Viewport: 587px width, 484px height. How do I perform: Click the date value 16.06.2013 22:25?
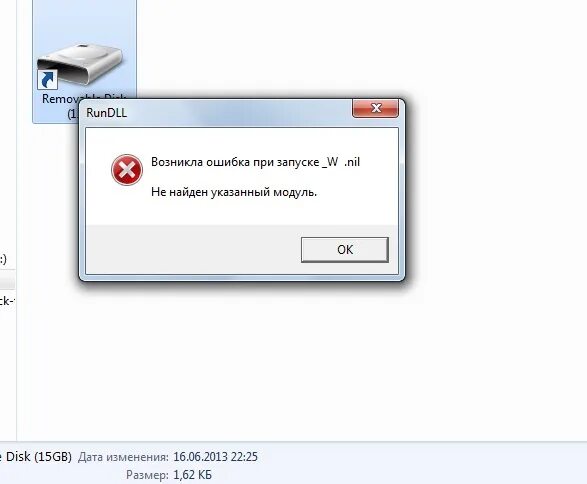click(x=216, y=457)
